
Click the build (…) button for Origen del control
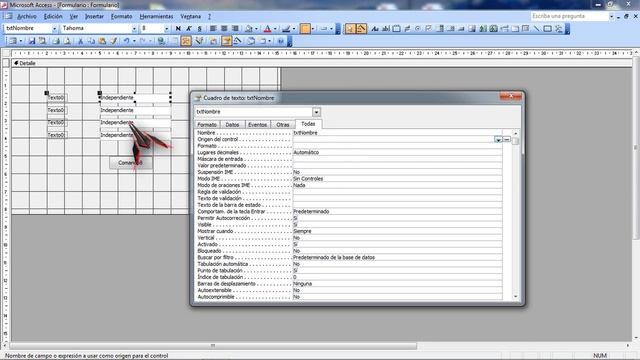click(507, 140)
